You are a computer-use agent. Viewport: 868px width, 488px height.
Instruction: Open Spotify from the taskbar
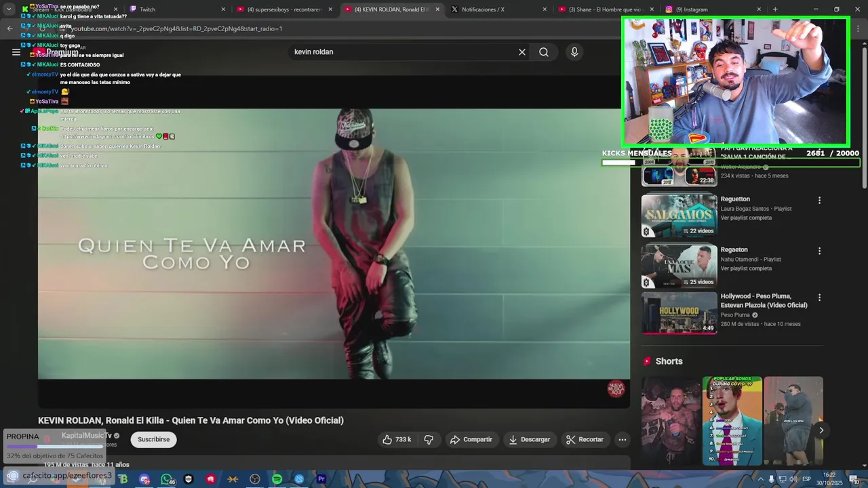277,479
